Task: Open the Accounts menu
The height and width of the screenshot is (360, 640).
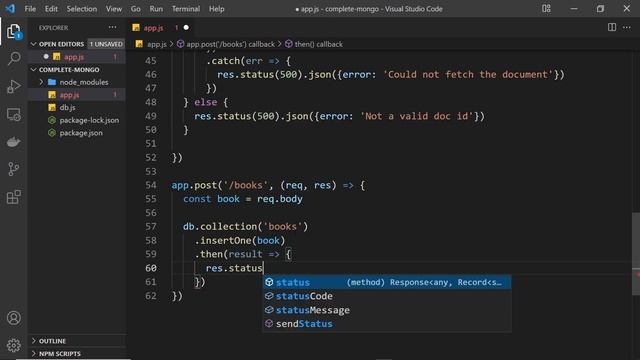Action: [x=13, y=318]
